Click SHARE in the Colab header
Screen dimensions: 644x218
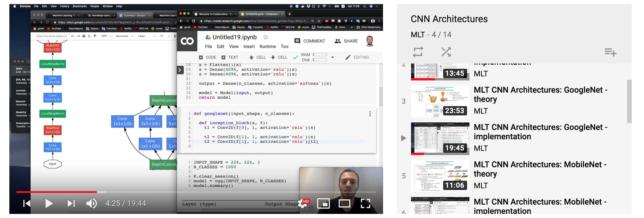pyautogui.click(x=346, y=41)
